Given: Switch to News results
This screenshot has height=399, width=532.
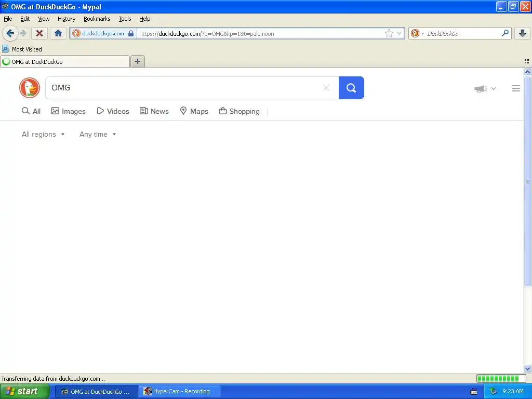Looking at the screenshot, I should click(x=154, y=111).
